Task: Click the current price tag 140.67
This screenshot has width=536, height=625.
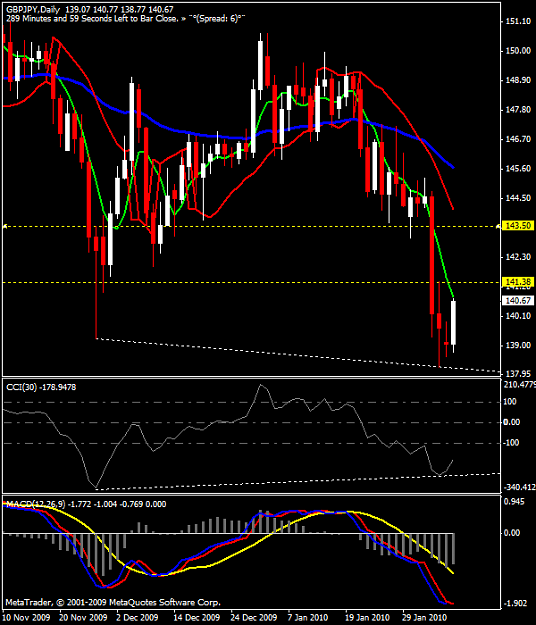Action: (x=518, y=301)
